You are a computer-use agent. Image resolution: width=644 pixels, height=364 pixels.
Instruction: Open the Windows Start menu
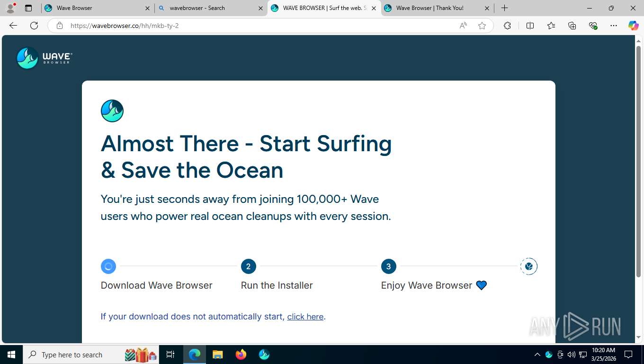pos(11,355)
